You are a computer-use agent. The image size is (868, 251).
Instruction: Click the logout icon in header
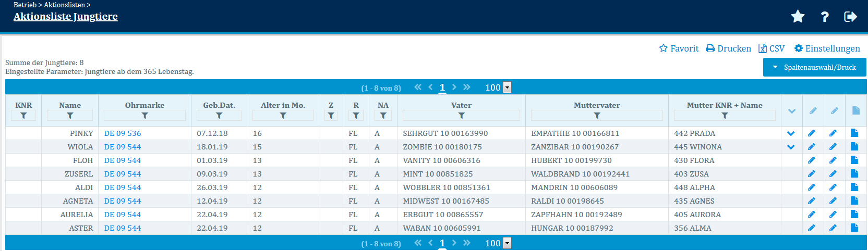point(850,17)
